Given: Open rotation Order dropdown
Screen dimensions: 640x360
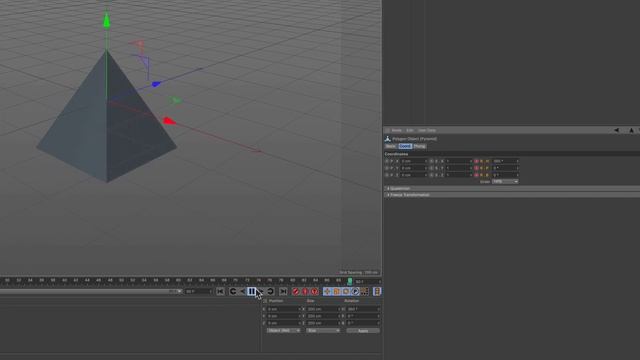Looking at the screenshot, I should 505,182.
